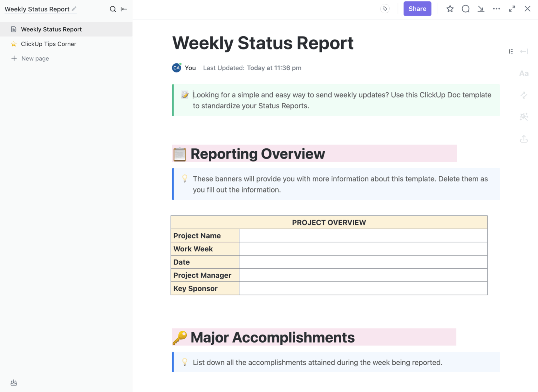Screen dimensions: 538x392
Task: Toggle full screen with the expand arrows
Action: pyautogui.click(x=512, y=9)
